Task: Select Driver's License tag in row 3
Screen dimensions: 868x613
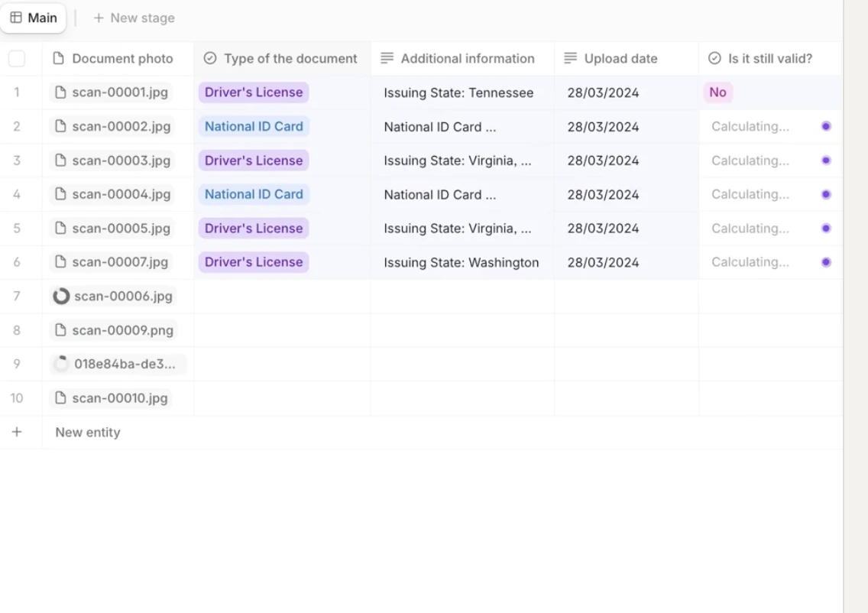Action: point(254,160)
